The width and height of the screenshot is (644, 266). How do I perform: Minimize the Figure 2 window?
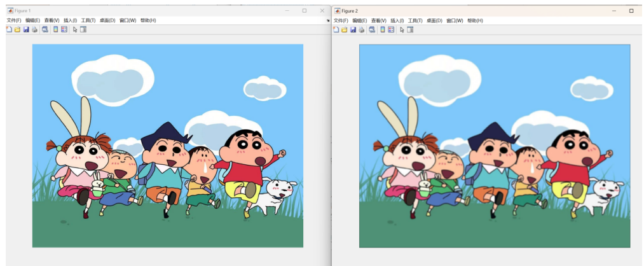pyautogui.click(x=614, y=11)
